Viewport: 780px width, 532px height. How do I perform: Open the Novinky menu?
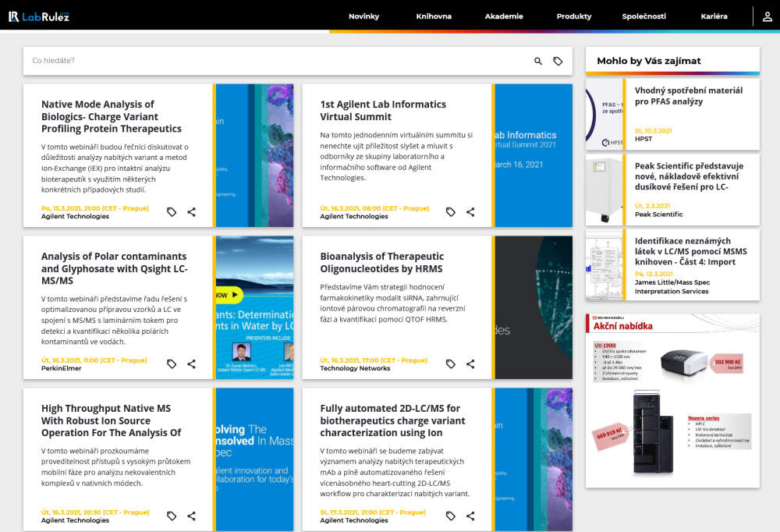click(x=363, y=16)
